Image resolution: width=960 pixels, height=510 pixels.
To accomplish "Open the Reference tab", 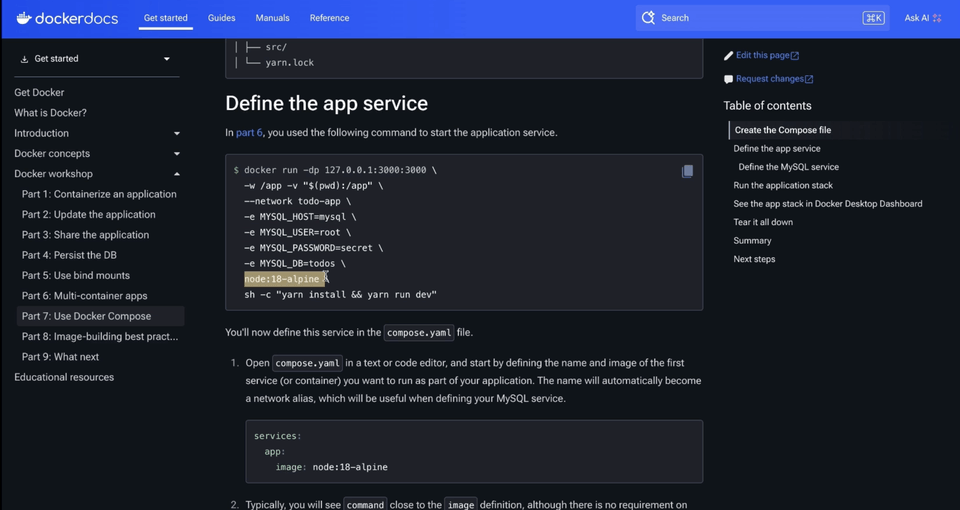I will [329, 18].
